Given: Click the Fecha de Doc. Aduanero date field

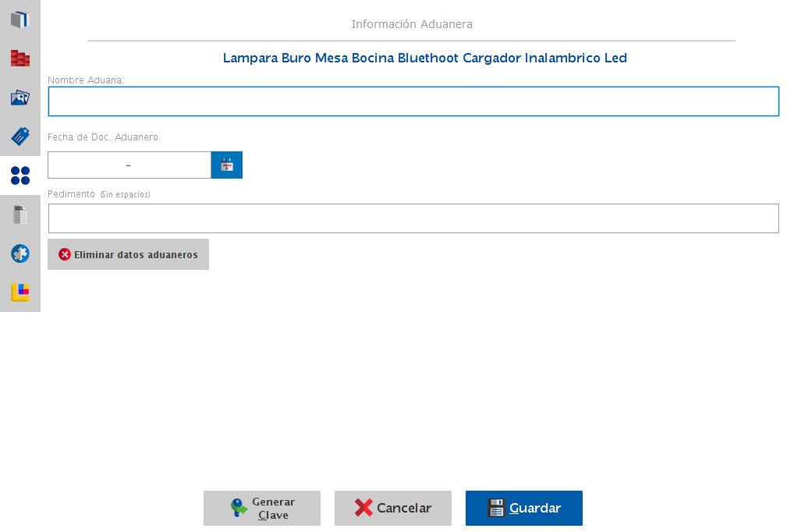Looking at the screenshot, I should (129, 165).
